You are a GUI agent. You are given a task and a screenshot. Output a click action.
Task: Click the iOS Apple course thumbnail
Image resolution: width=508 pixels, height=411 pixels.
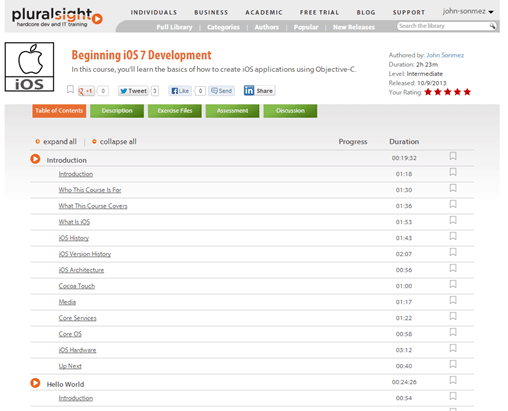click(29, 67)
